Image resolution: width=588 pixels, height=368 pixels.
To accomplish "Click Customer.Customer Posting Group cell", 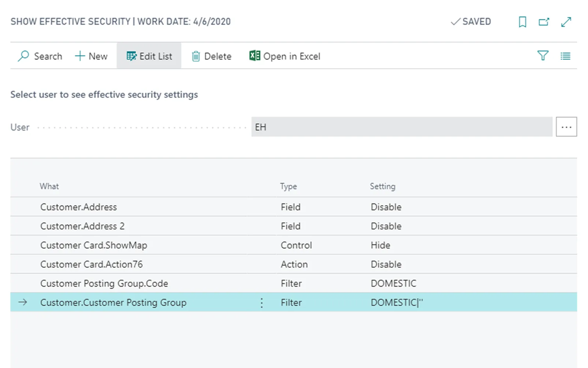I will [x=113, y=302].
